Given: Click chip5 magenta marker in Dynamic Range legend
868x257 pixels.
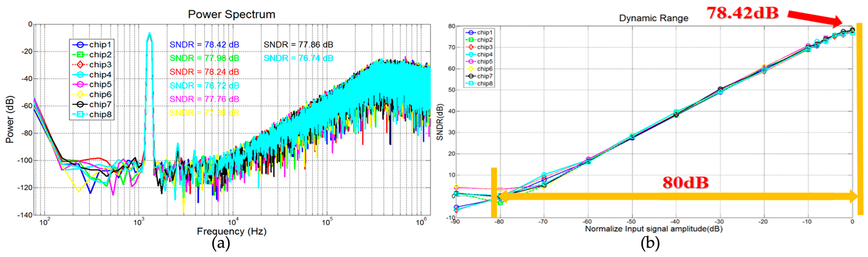Looking at the screenshot, I should point(471,61).
